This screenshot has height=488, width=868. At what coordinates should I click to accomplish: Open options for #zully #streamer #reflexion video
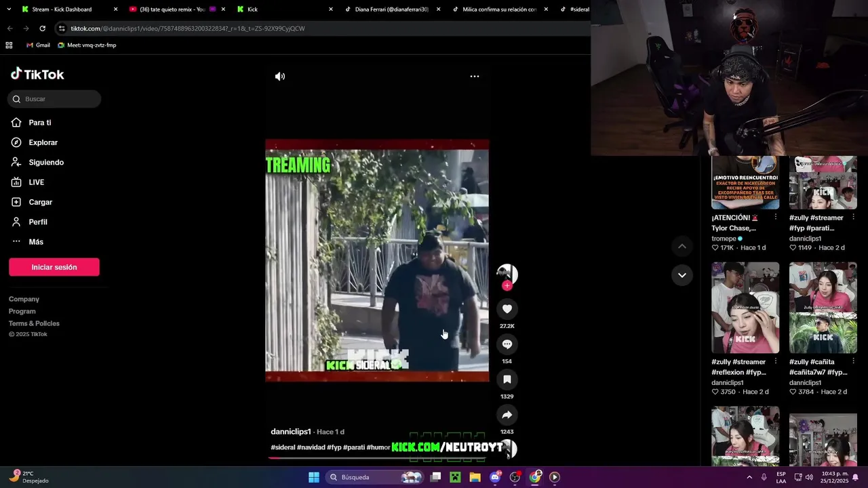(776, 361)
